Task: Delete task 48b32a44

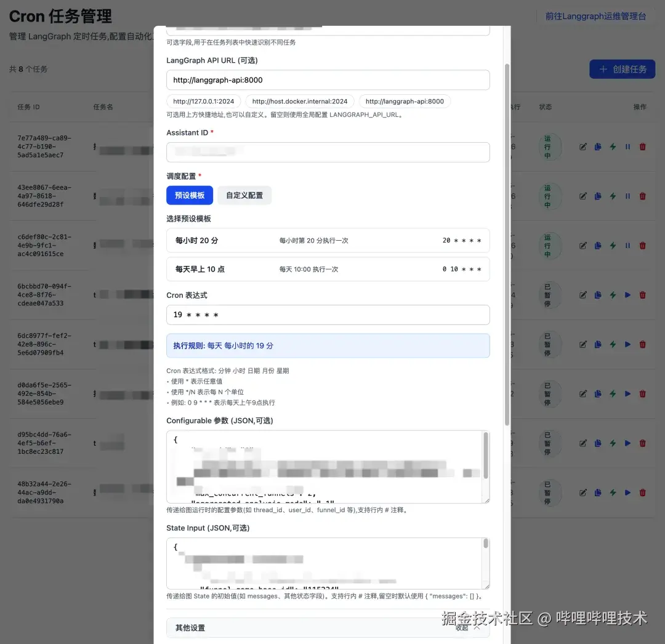Action: (x=642, y=493)
